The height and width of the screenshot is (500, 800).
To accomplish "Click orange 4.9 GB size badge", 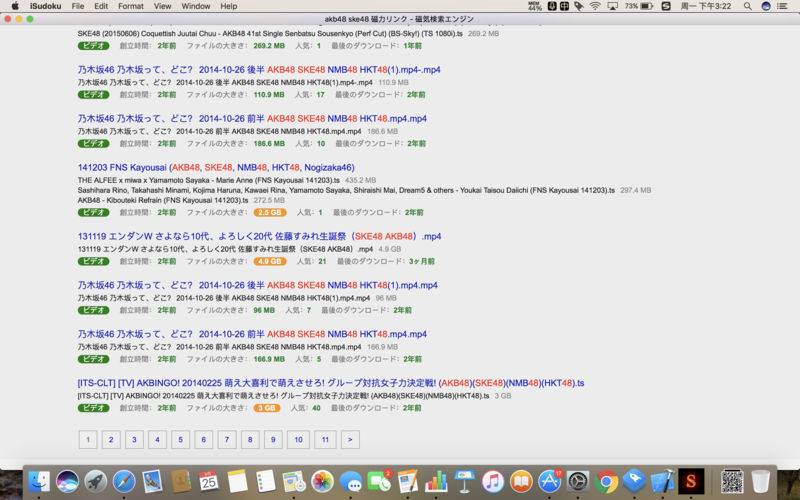I will [x=269, y=261].
